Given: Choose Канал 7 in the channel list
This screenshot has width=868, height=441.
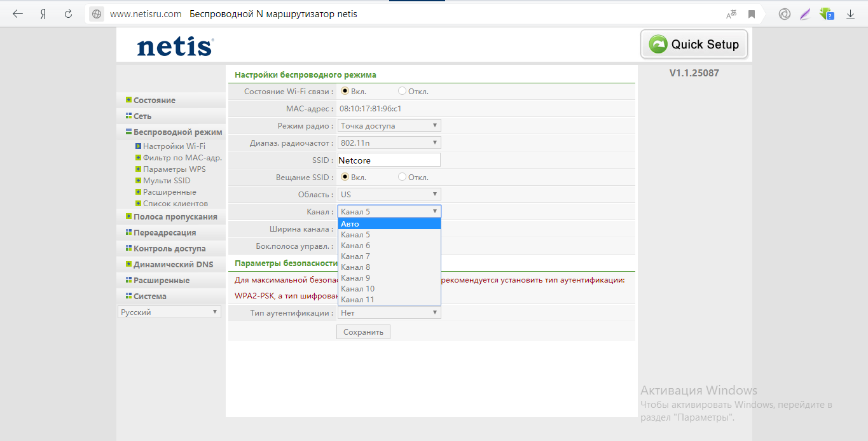Looking at the screenshot, I should [x=389, y=256].
